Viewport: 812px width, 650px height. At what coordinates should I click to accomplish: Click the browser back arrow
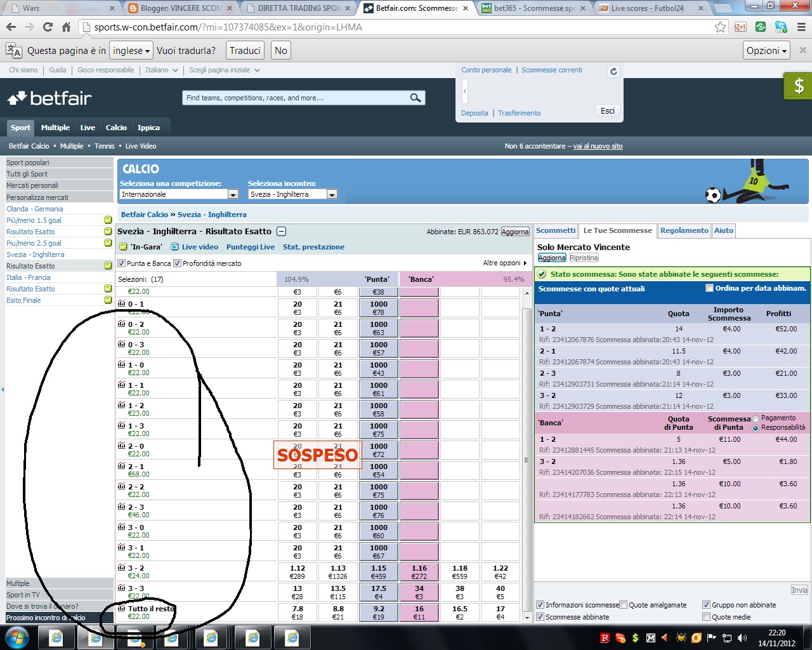[11, 27]
